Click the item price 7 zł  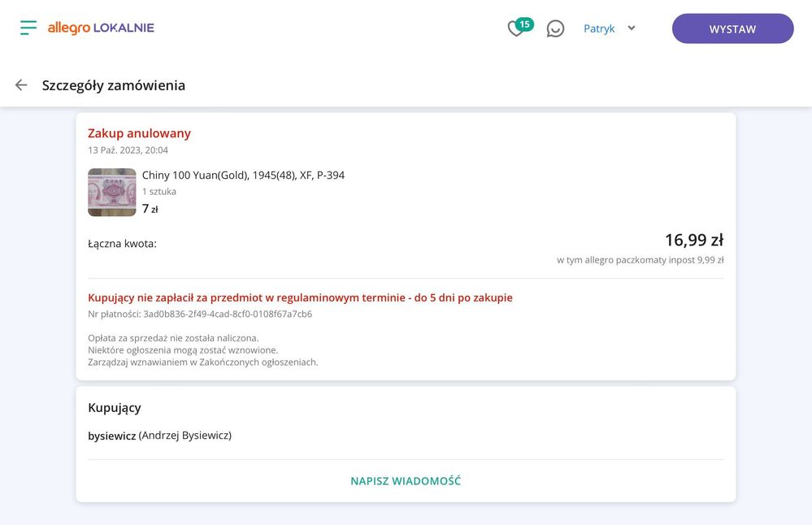[x=150, y=209]
